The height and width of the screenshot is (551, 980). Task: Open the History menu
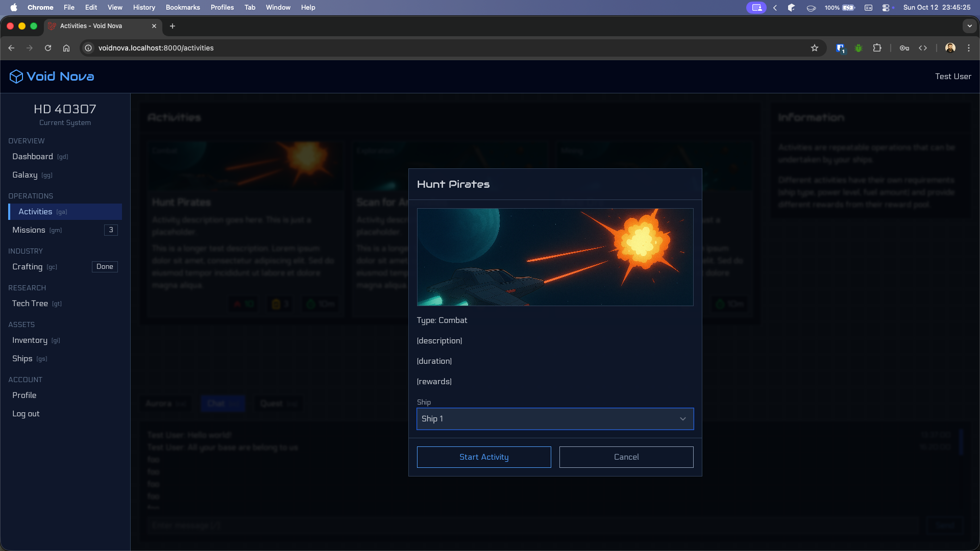pyautogui.click(x=144, y=8)
